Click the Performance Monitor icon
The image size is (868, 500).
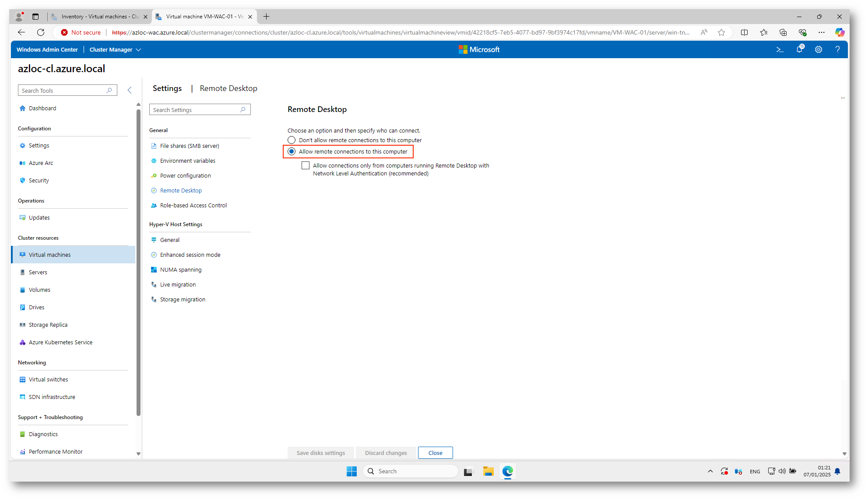(22, 451)
